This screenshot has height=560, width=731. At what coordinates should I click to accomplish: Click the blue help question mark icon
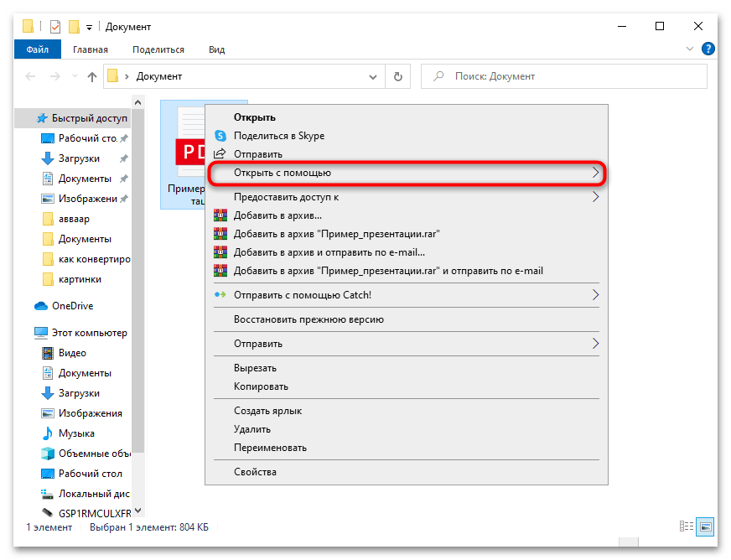pos(708,49)
